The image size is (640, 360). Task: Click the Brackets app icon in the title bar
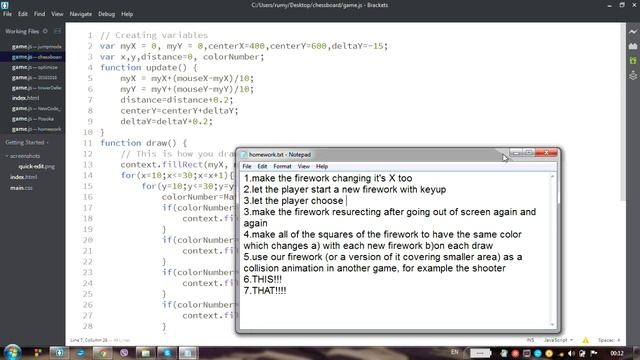[4, 5]
